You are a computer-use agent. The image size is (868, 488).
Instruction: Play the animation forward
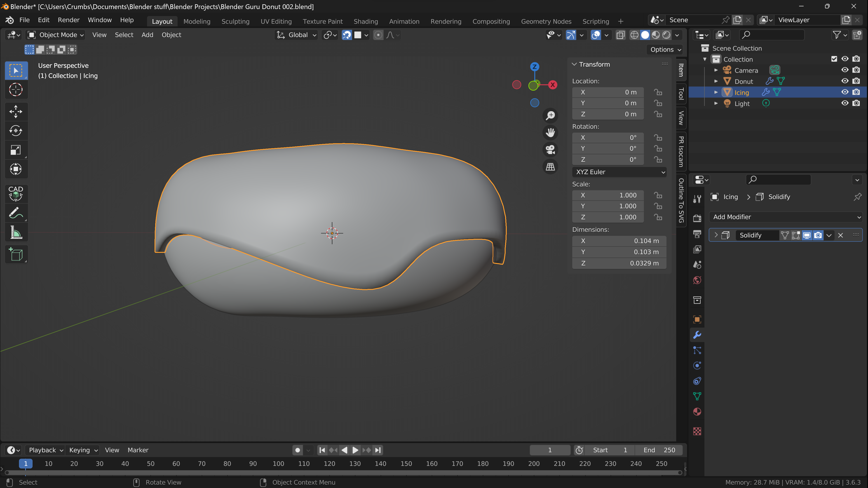tap(355, 450)
